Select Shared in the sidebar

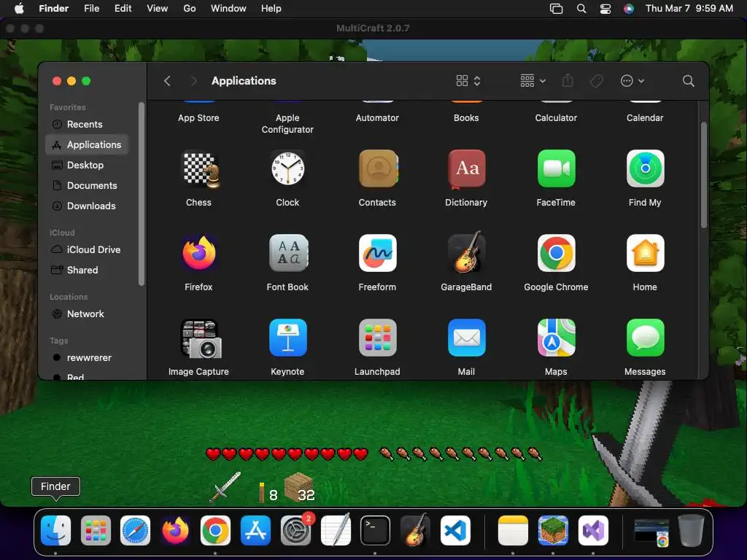(x=87, y=270)
